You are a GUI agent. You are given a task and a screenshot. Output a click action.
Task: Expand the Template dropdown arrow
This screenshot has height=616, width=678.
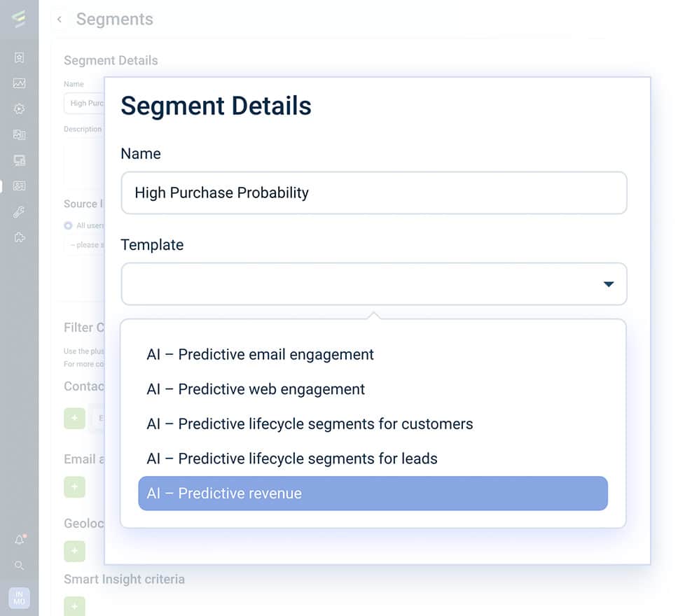point(609,284)
